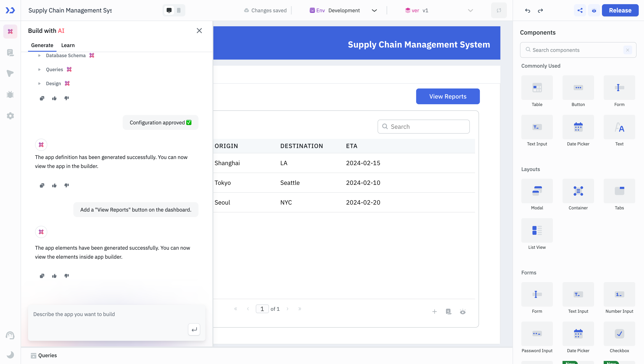Click the share icon

coord(580,10)
